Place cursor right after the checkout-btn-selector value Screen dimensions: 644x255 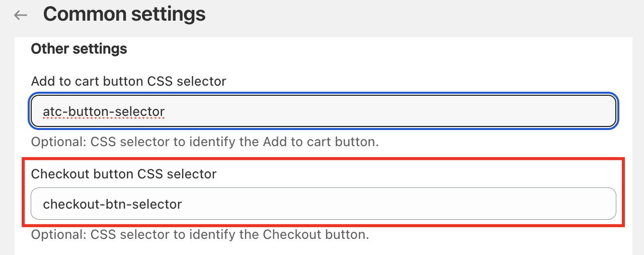point(183,204)
